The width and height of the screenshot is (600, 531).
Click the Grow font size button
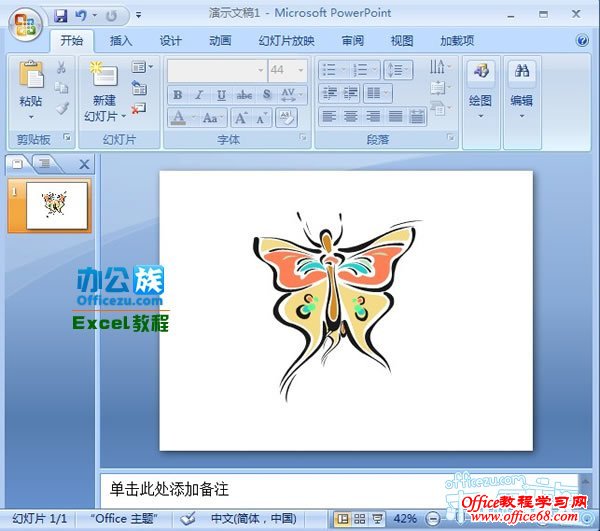click(241, 117)
